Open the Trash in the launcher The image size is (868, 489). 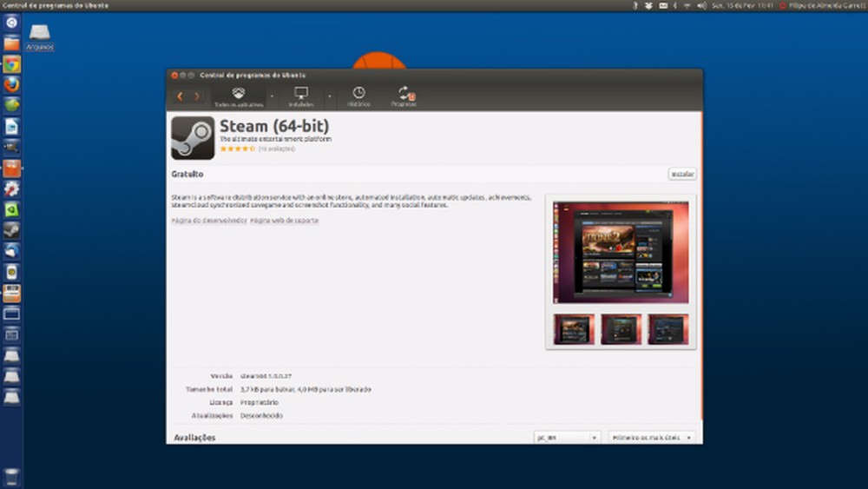point(11,477)
